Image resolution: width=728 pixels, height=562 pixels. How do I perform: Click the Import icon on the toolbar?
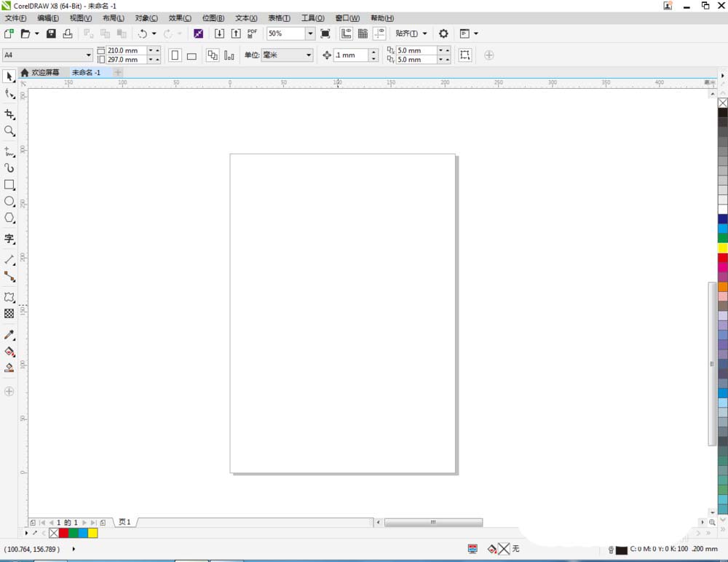pos(219,33)
